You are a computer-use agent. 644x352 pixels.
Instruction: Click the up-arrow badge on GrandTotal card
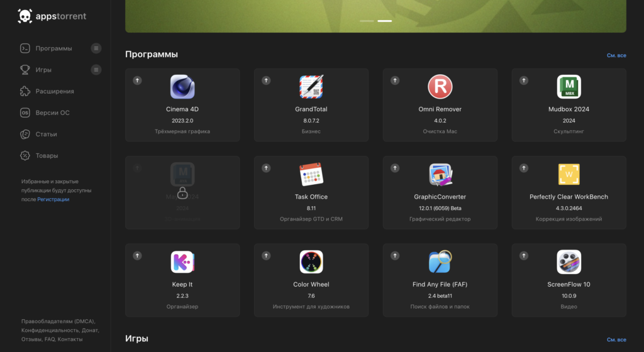(x=266, y=80)
